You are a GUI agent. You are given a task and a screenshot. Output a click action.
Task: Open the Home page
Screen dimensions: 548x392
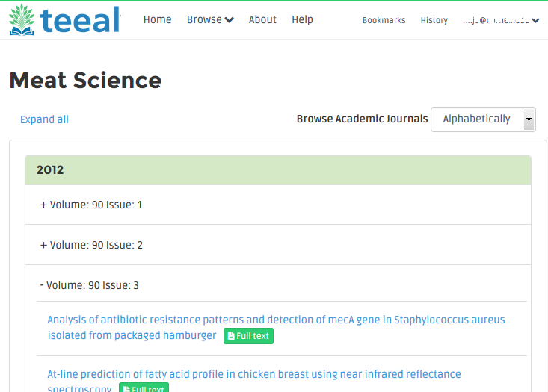pos(157,20)
